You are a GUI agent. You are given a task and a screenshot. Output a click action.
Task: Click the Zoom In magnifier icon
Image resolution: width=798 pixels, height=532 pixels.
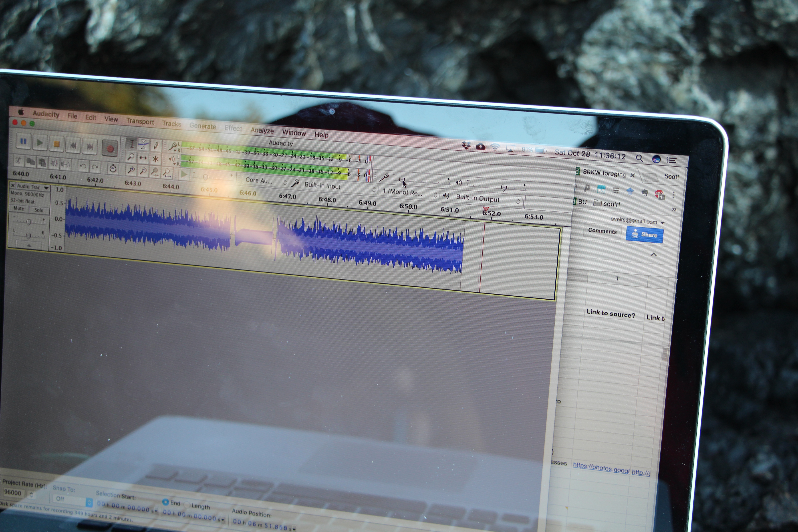pos(131,170)
